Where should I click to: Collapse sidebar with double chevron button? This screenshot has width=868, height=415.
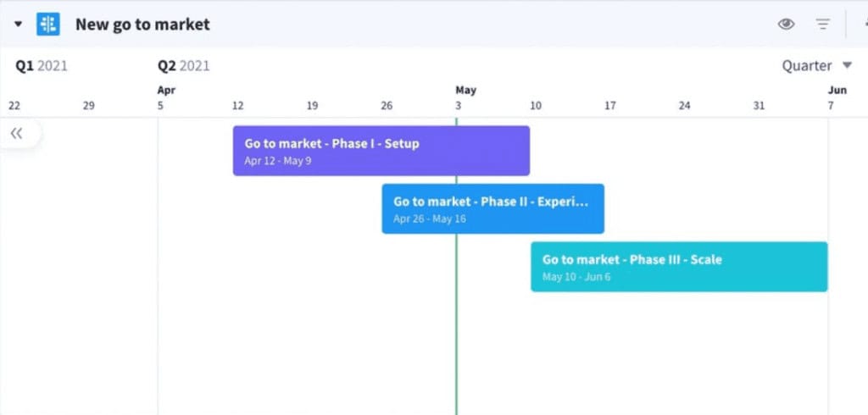17,133
